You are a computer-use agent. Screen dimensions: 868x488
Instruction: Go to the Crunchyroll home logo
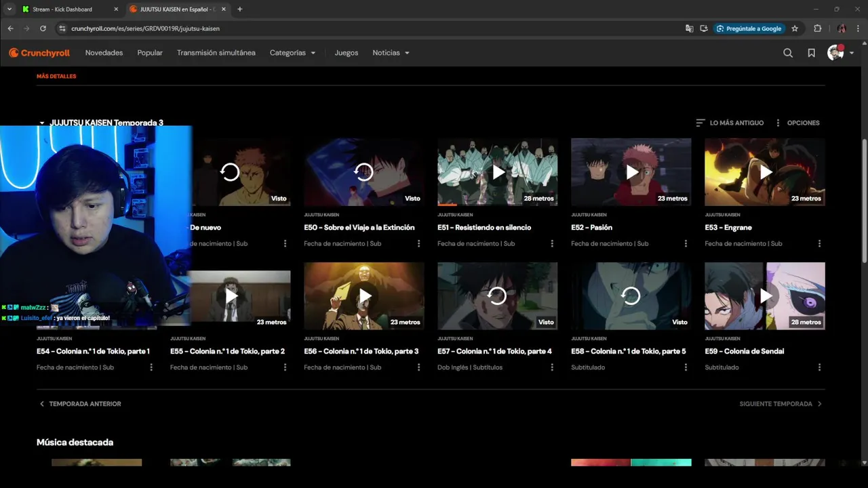(39, 53)
